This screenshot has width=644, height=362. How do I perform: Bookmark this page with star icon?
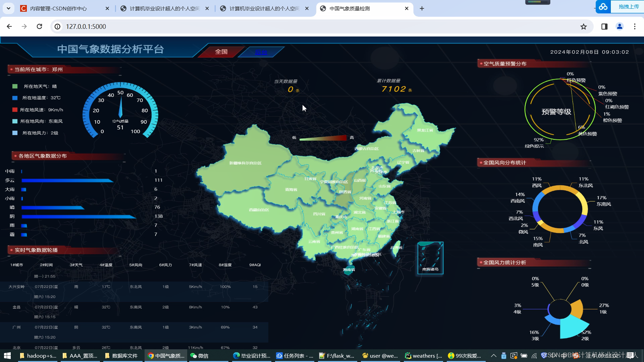(x=584, y=26)
